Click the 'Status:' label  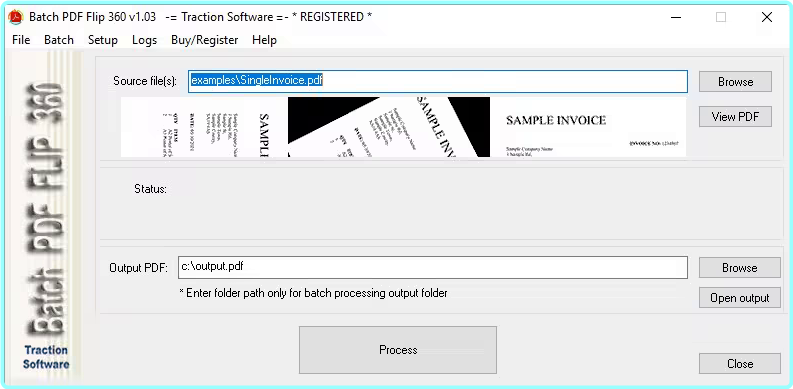(x=150, y=189)
